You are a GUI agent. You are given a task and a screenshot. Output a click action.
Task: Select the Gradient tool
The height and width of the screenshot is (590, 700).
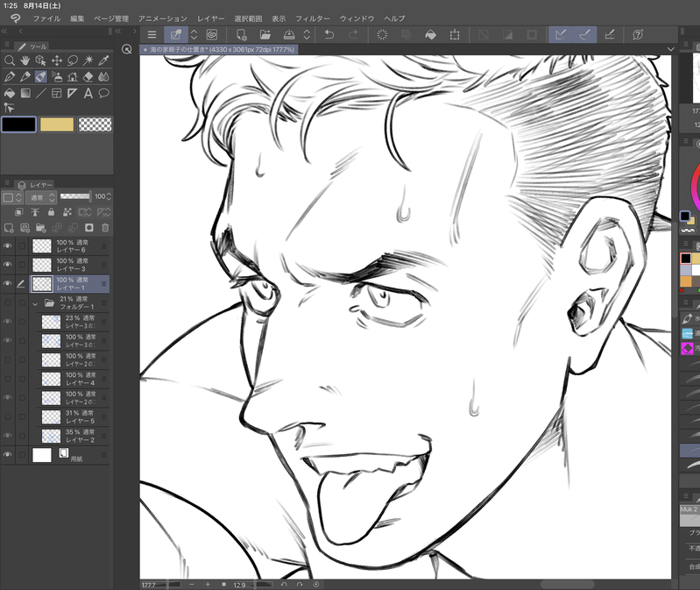tap(25, 93)
